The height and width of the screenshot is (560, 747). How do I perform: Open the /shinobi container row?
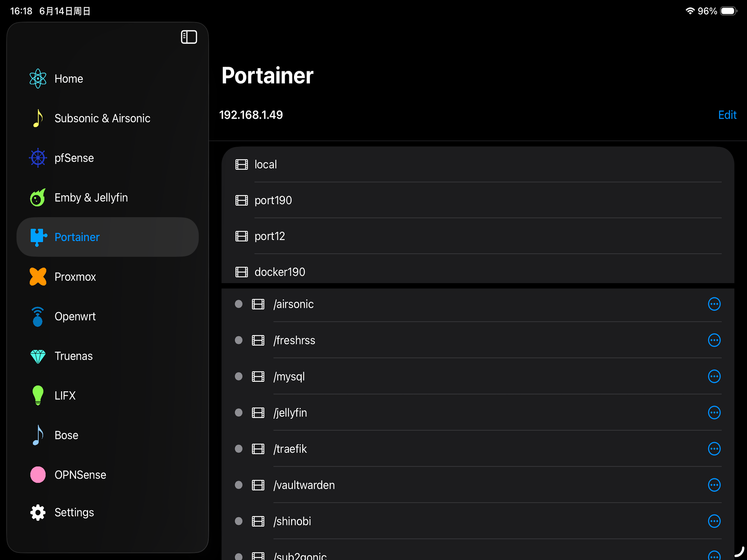tap(477, 521)
